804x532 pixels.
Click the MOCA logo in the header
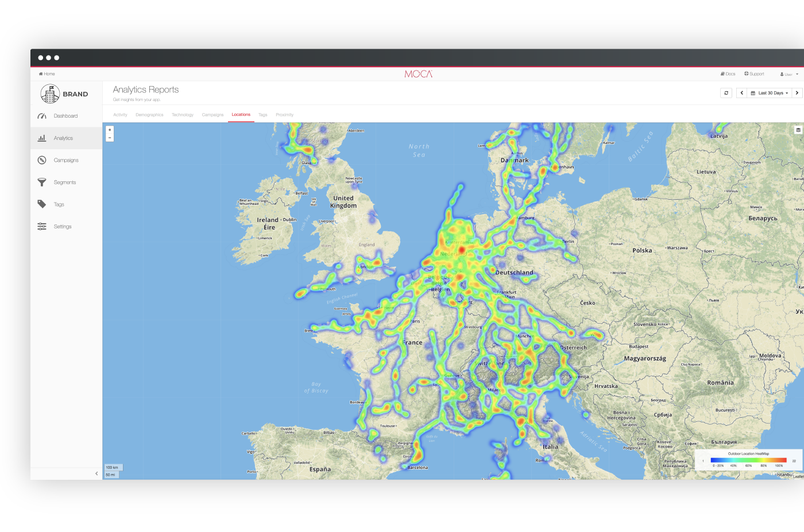click(418, 74)
